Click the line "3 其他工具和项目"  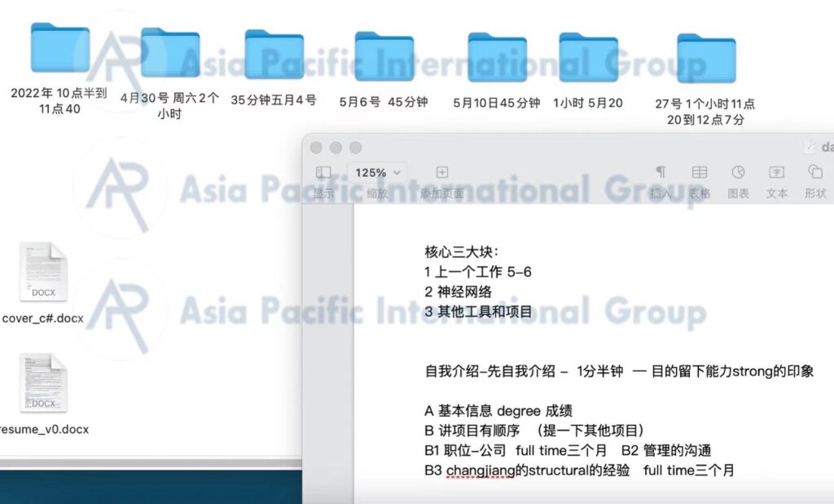pos(478,312)
